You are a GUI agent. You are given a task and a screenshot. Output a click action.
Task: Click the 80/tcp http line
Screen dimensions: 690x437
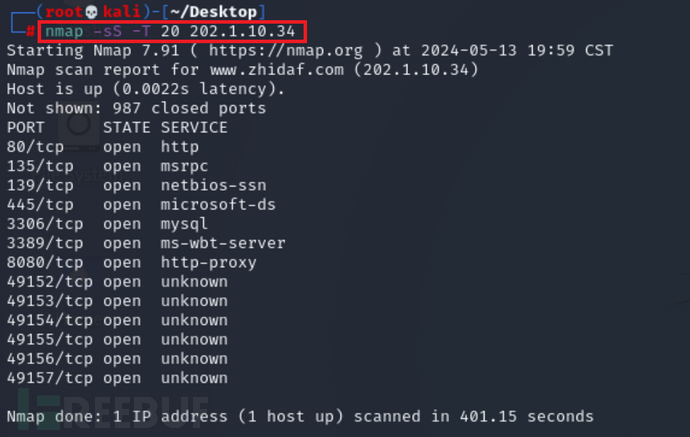(103, 147)
